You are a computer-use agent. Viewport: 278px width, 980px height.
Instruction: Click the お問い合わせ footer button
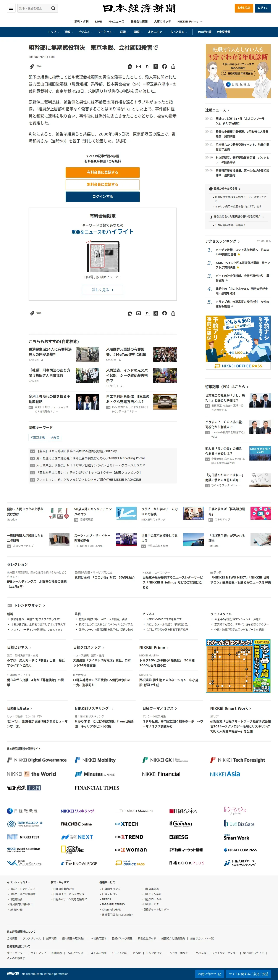(x=209, y=974)
